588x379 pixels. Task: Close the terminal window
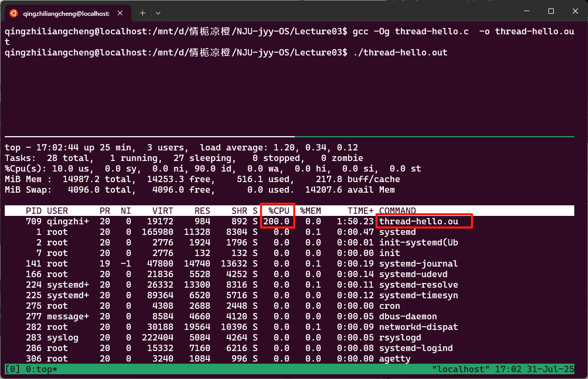click(575, 11)
